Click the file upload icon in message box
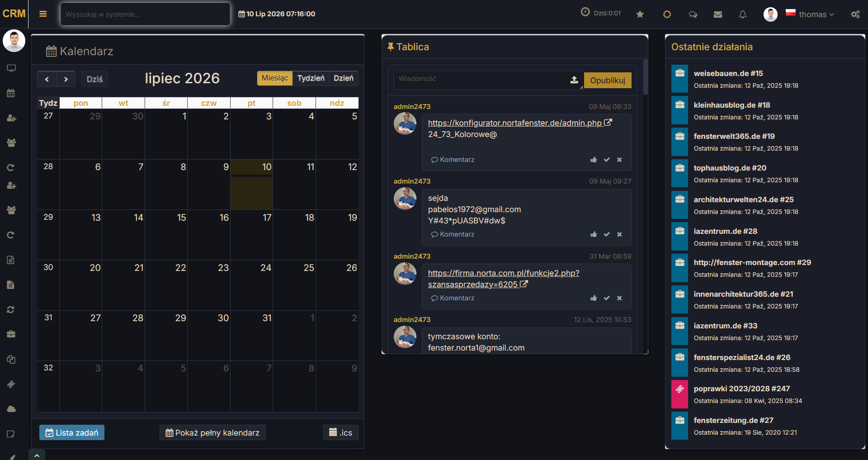868x460 pixels. point(574,80)
